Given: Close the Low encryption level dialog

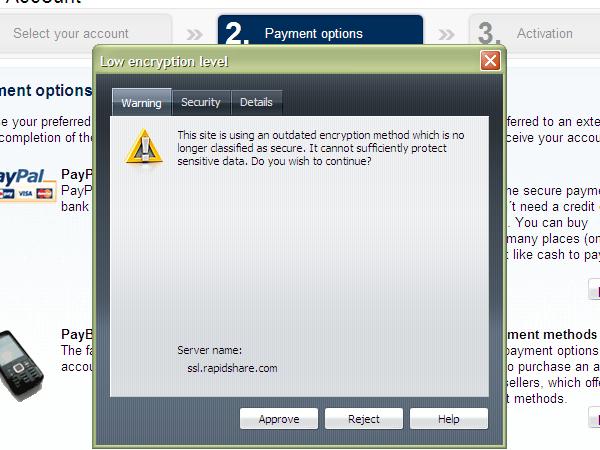Looking at the screenshot, I should (490, 61).
